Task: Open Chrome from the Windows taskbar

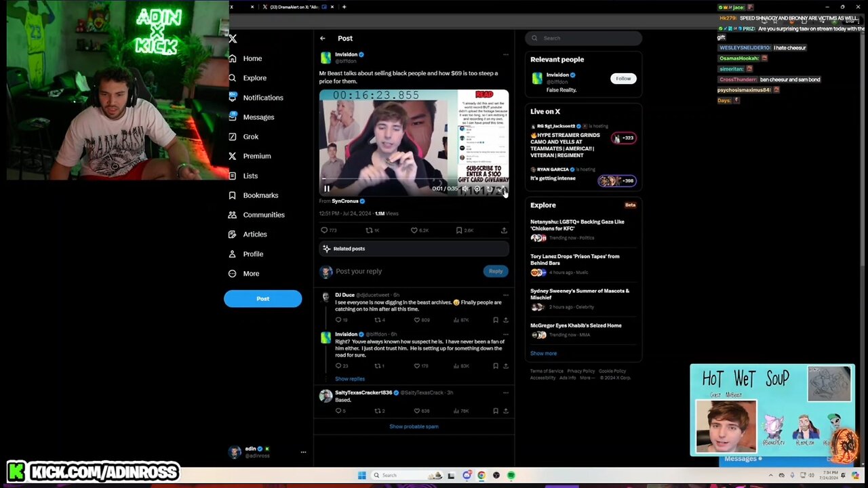Action: [481, 475]
